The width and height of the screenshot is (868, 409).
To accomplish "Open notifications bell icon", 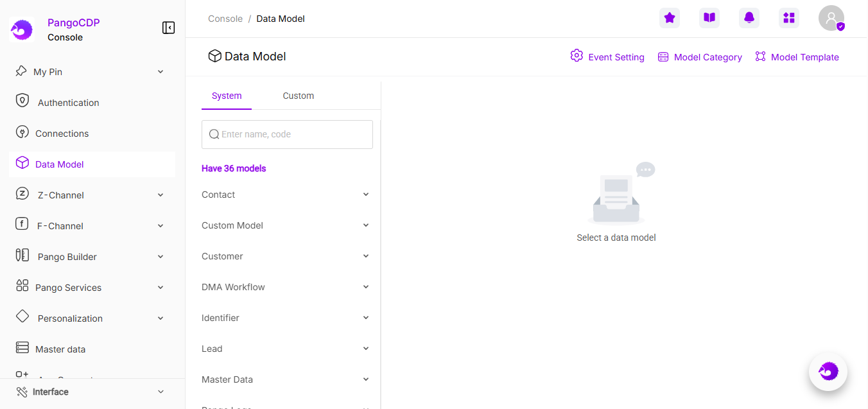I will (x=749, y=18).
